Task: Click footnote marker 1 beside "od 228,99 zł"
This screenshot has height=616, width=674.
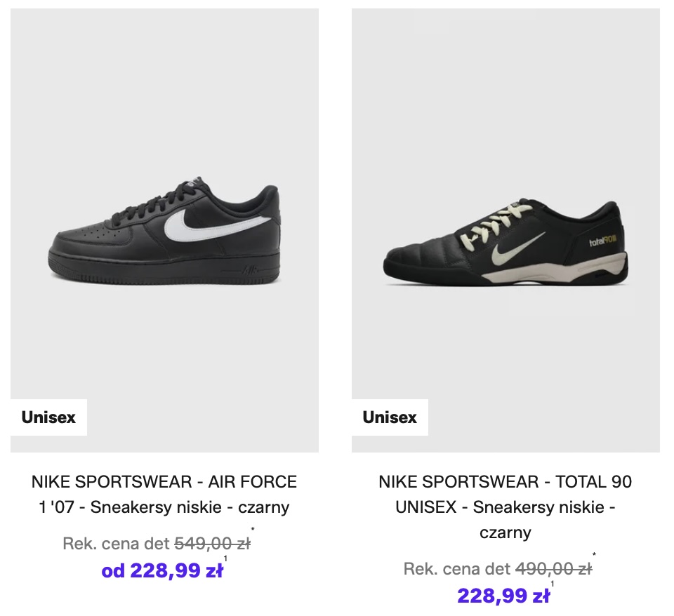Action: pyautogui.click(x=225, y=558)
